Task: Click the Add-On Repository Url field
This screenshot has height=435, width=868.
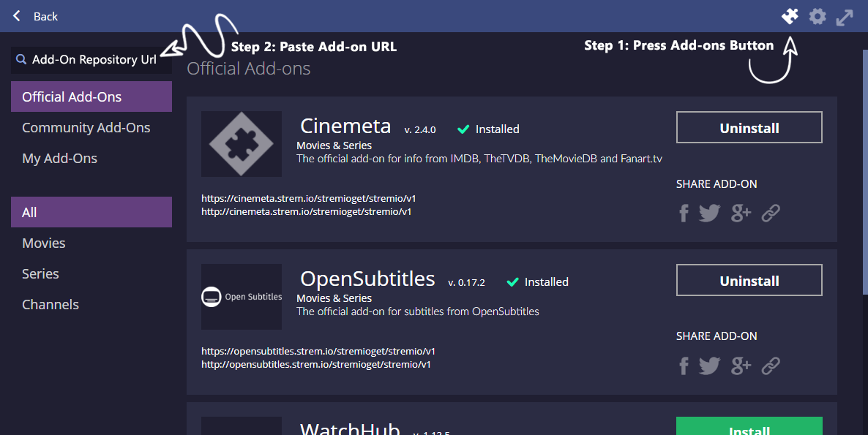Action: 95,59
